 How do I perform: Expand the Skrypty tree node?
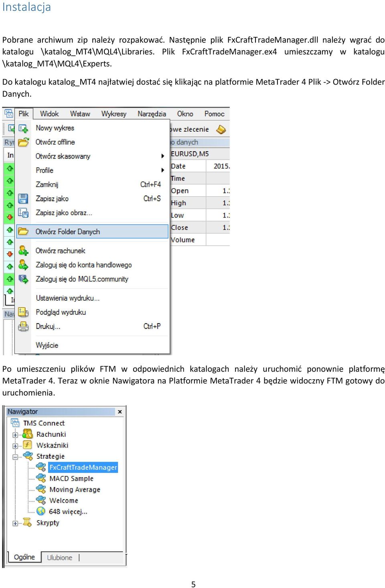(x=15, y=523)
